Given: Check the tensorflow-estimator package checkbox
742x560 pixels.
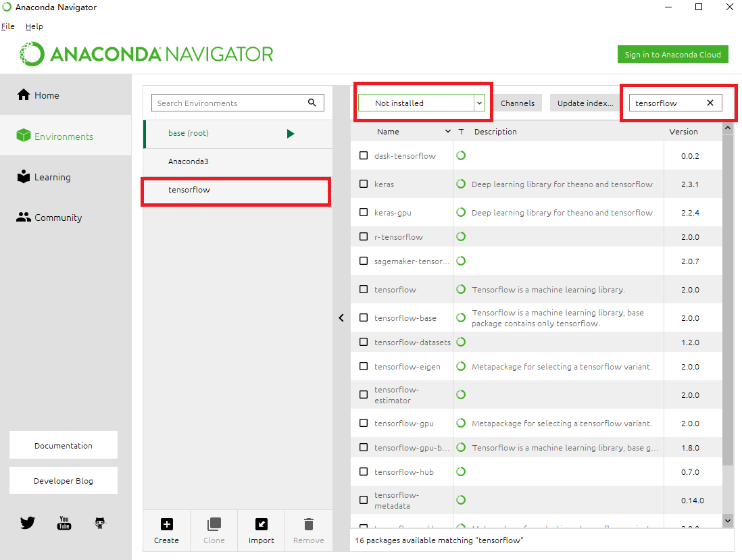Looking at the screenshot, I should click(364, 395).
